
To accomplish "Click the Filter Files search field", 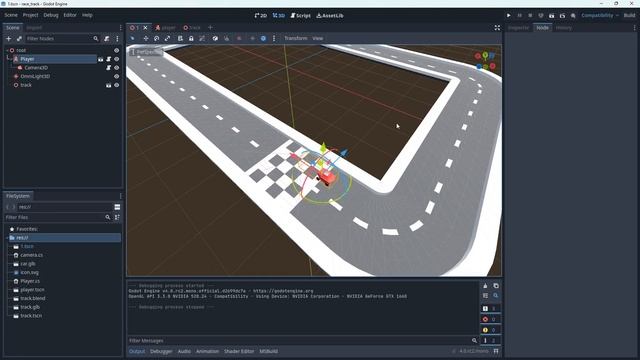I will pos(58,218).
